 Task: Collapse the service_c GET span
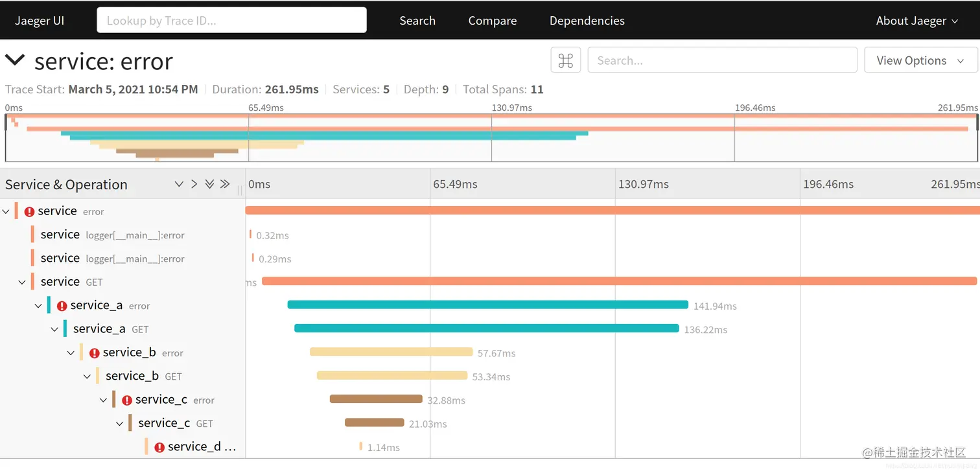[x=120, y=424]
